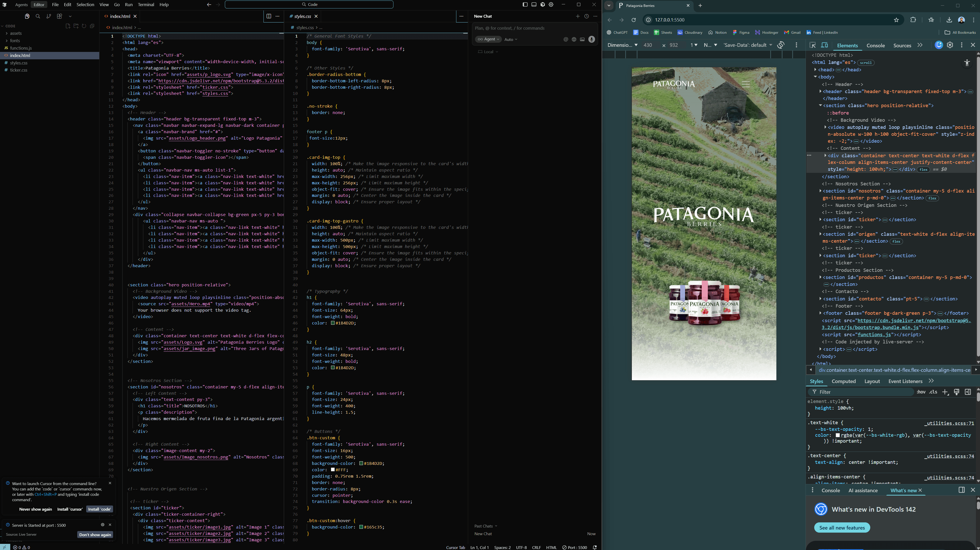Toggle .cls element classes panel
The height and width of the screenshot is (550, 980).
tap(933, 392)
